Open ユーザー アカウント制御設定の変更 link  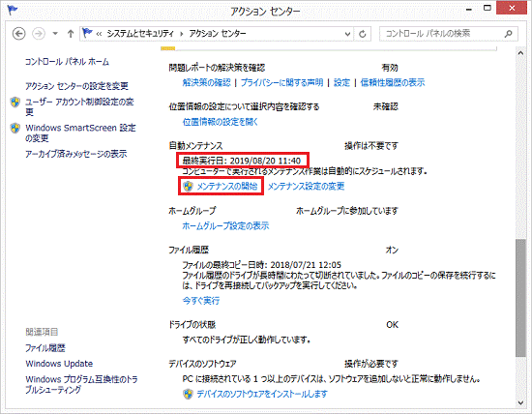click(79, 106)
